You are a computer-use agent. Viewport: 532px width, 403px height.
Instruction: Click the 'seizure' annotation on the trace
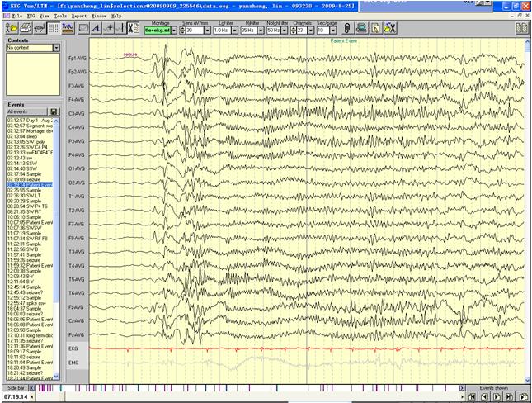click(x=130, y=55)
